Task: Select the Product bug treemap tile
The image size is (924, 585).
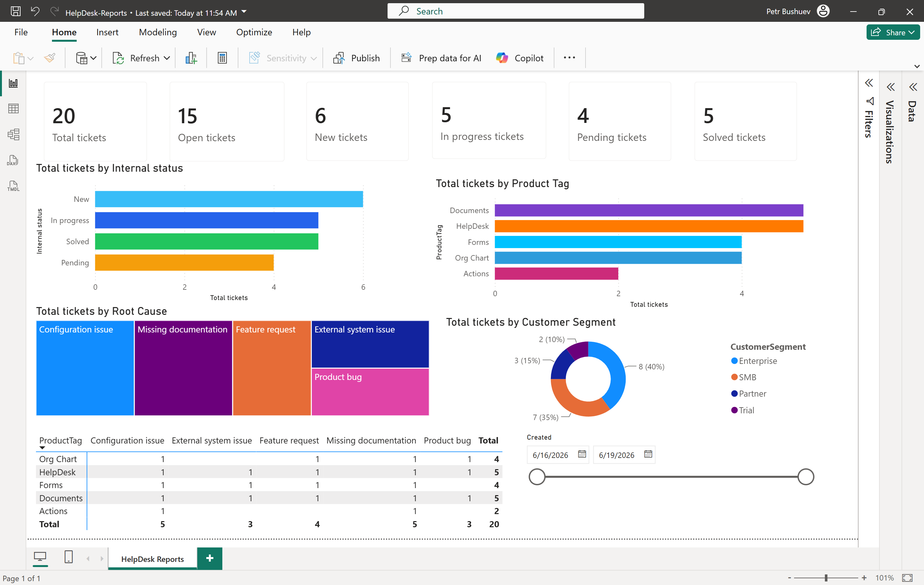Action: [370, 392]
